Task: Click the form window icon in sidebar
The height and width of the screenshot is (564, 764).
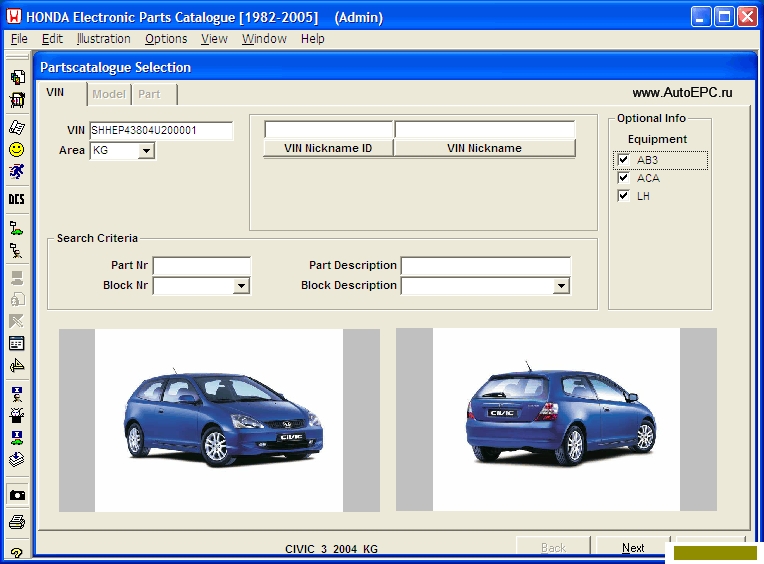Action: 17,343
